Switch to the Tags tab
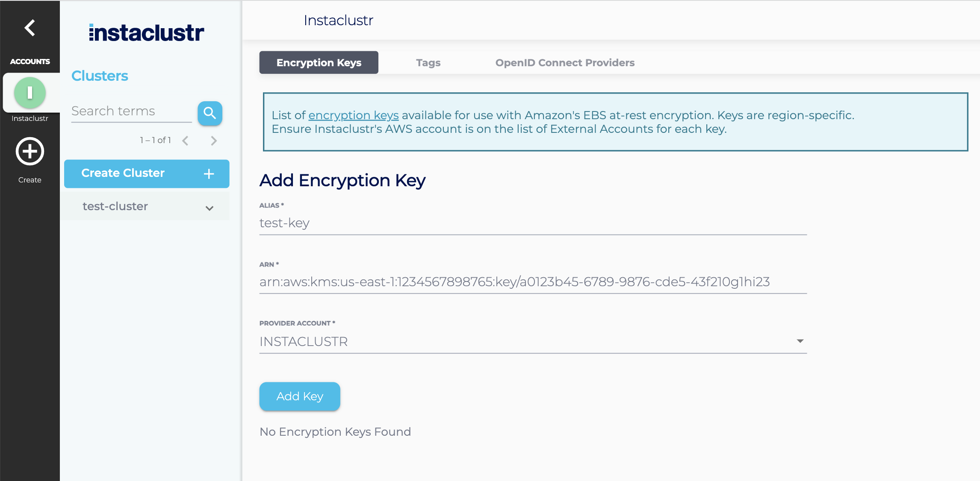This screenshot has height=481, width=980. click(x=428, y=62)
